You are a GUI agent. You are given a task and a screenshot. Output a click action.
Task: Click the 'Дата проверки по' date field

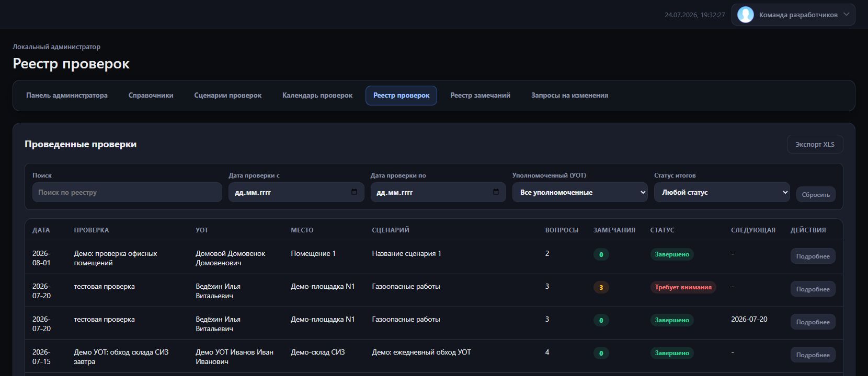click(x=438, y=192)
